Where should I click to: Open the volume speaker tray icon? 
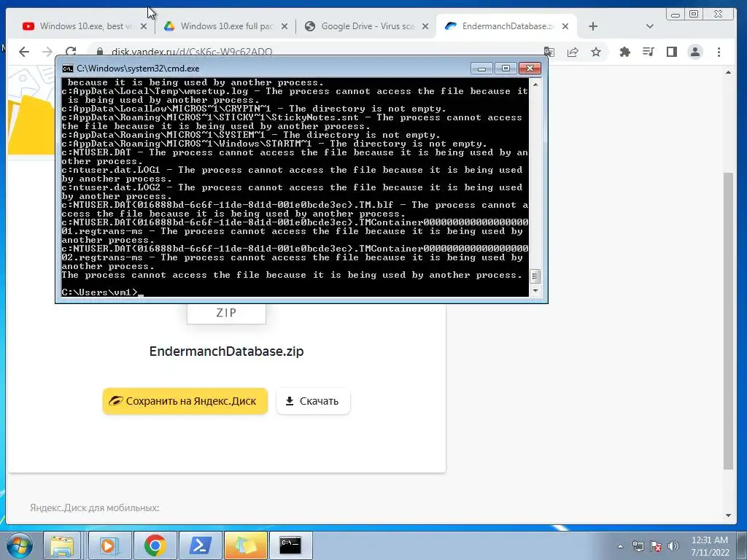[673, 546]
